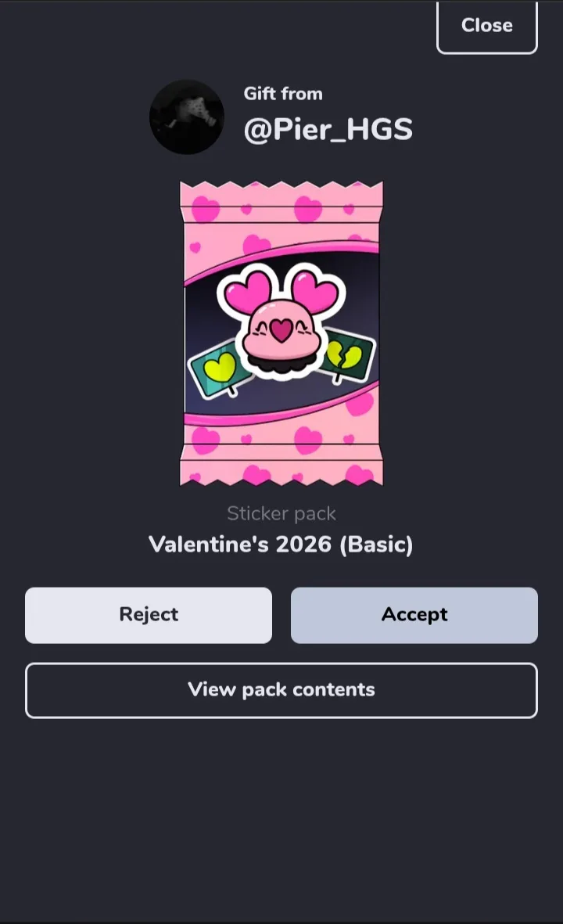Tap the pink sticker pack image
Image resolution: width=563 pixels, height=924 pixels.
281,333
